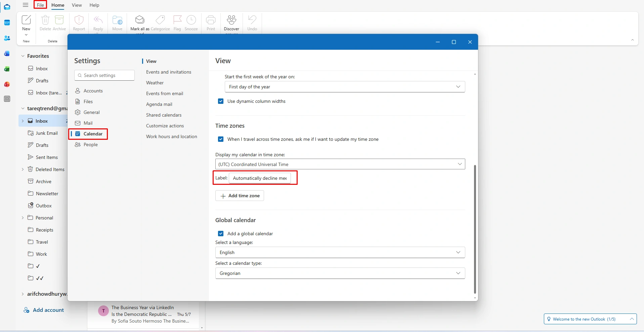Click the settings panel vertical scrollbar
The width and height of the screenshot is (644, 332).
pyautogui.click(x=475, y=229)
